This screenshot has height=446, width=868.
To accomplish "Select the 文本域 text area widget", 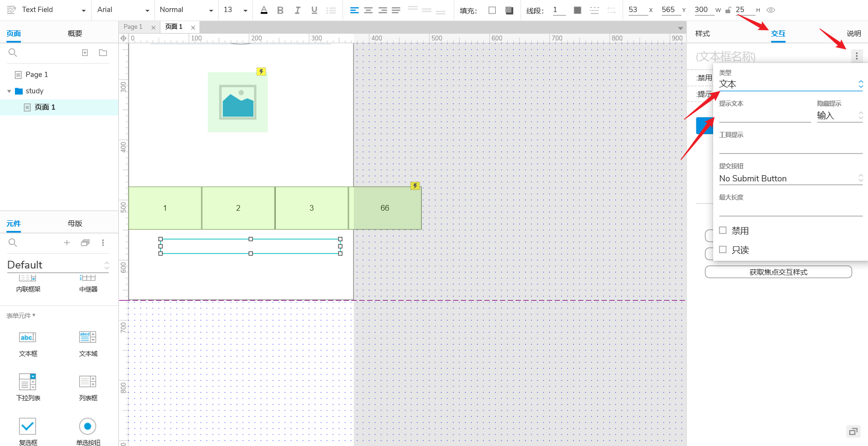I will (x=88, y=344).
